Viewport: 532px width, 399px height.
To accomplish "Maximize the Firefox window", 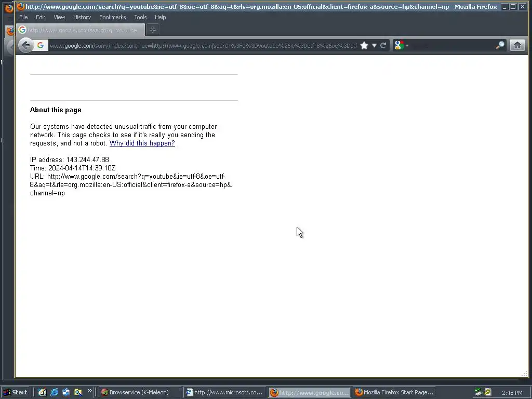I will click(513, 6).
